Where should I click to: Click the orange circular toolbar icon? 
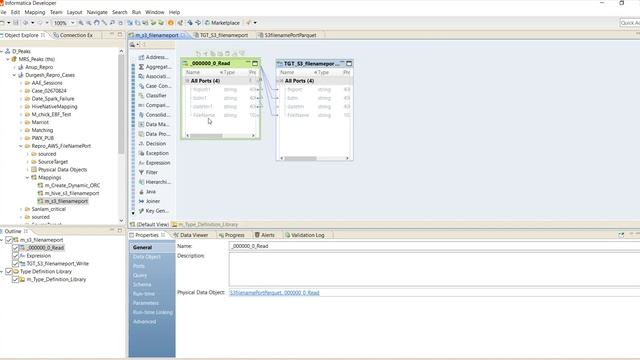(x=171, y=23)
